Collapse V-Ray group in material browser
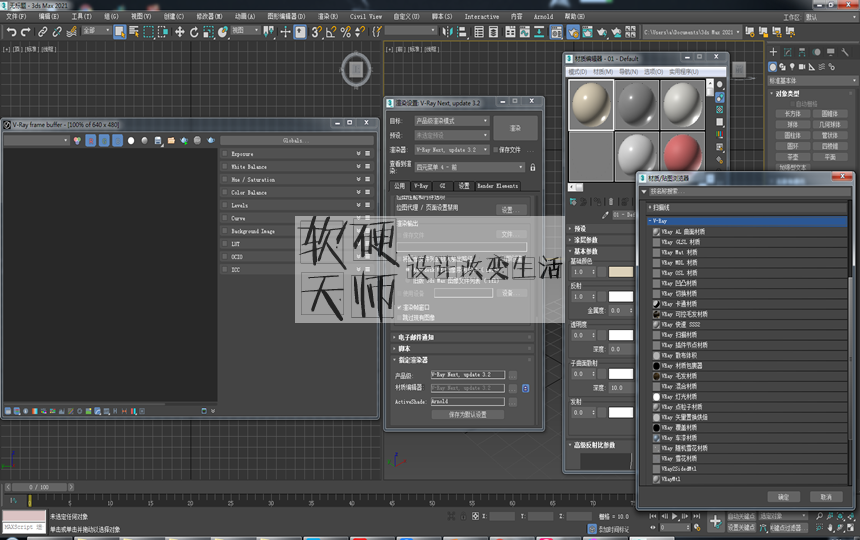Image resolution: width=860 pixels, height=540 pixels. (747, 221)
